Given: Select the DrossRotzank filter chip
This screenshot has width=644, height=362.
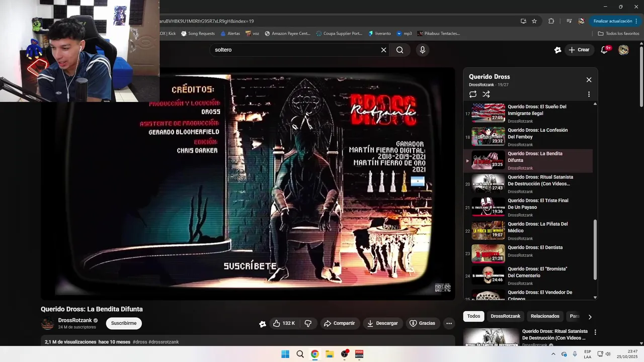Looking at the screenshot, I should (505, 316).
